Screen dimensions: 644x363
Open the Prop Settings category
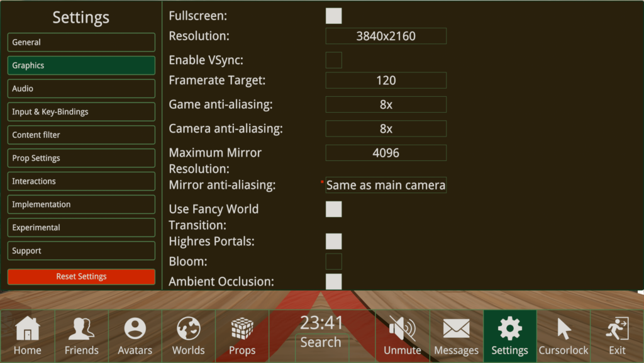pos(81,158)
